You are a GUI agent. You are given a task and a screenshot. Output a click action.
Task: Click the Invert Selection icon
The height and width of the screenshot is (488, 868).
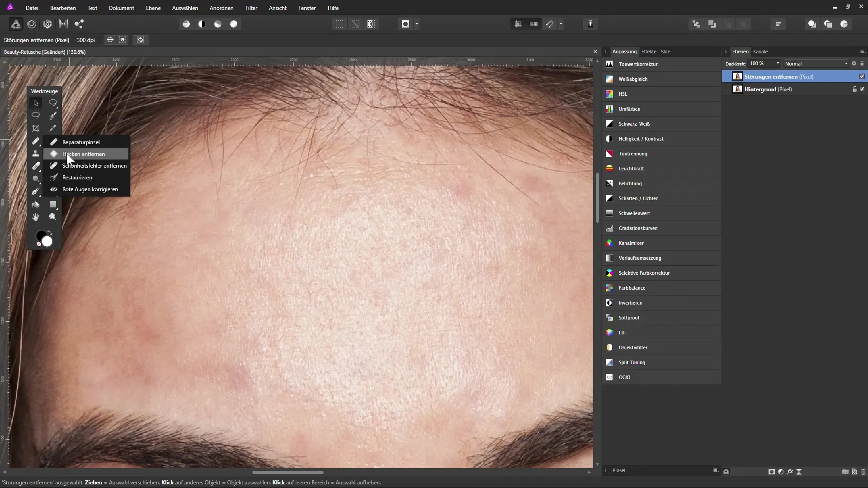tap(371, 24)
